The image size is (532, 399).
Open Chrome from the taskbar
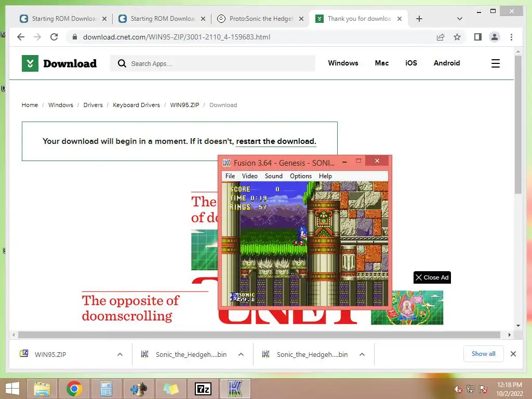(74, 389)
